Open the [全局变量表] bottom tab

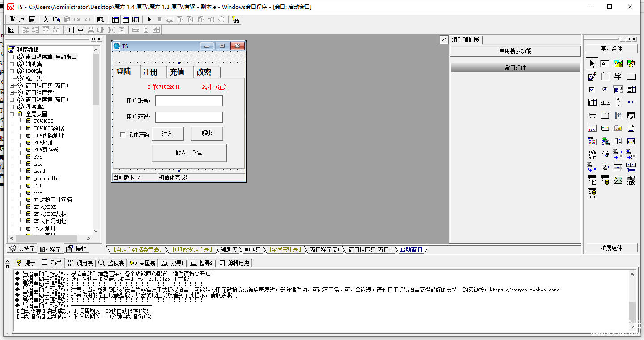click(285, 249)
